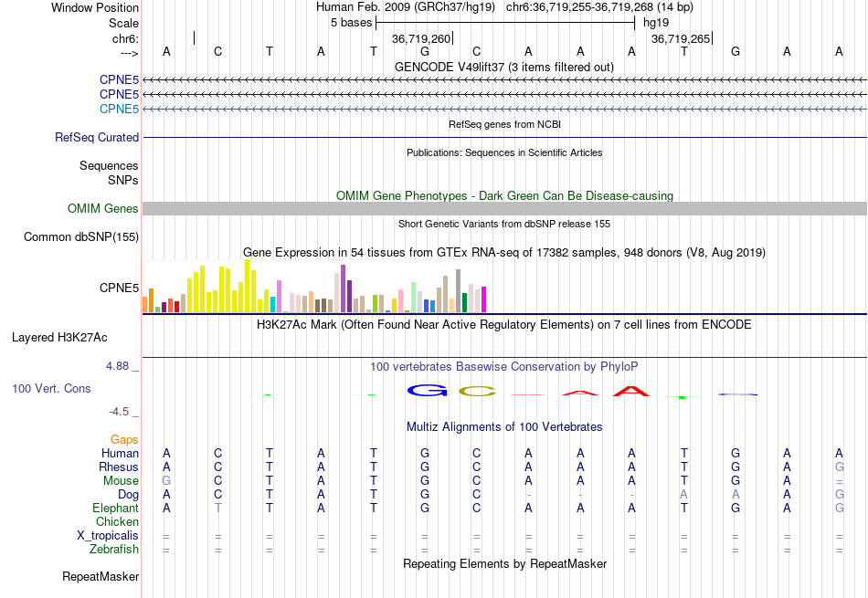The width and height of the screenshot is (868, 598).
Task: Click the GENCODE V49lift37 track title
Action: pyautogui.click(x=504, y=67)
